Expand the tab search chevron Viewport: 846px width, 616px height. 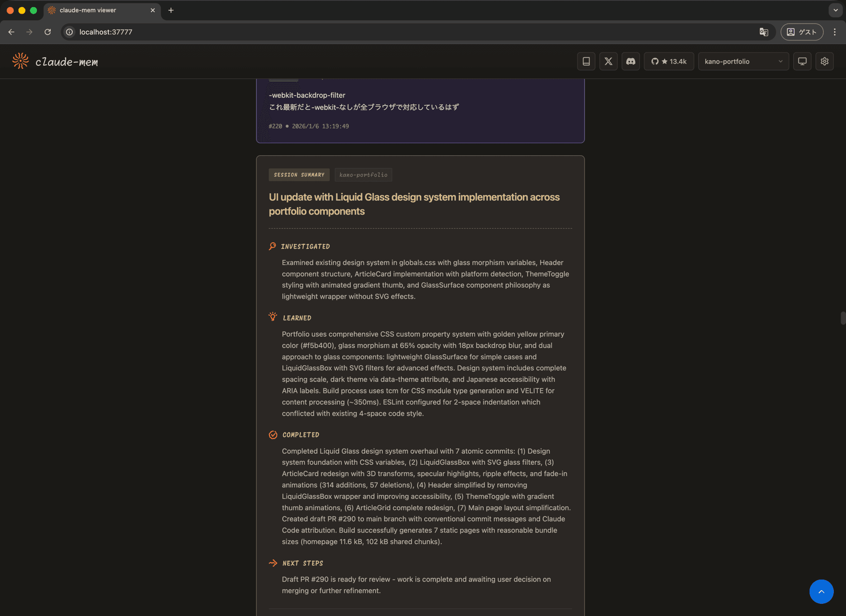[835, 10]
